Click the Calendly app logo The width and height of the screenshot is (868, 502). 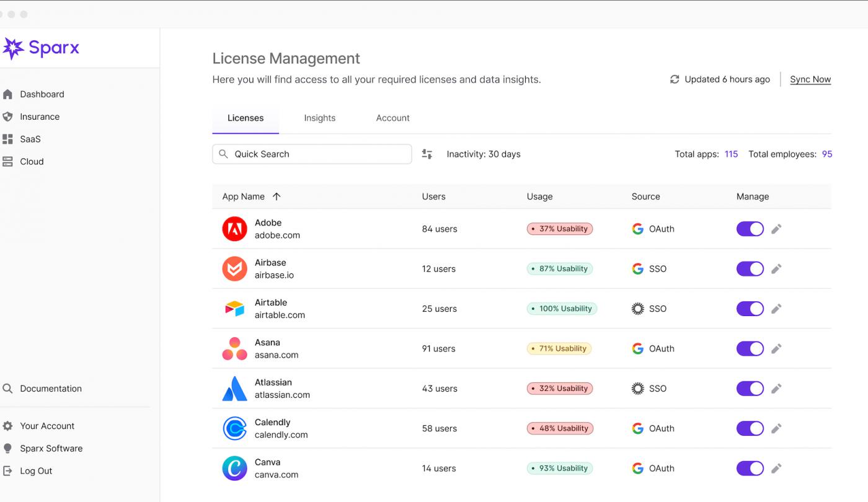[x=234, y=428]
